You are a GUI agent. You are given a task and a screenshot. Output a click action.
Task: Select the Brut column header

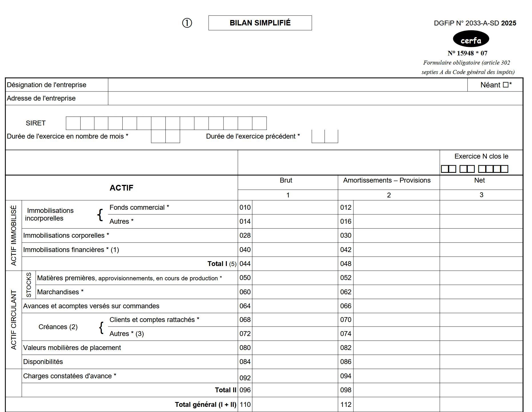pyautogui.click(x=287, y=180)
